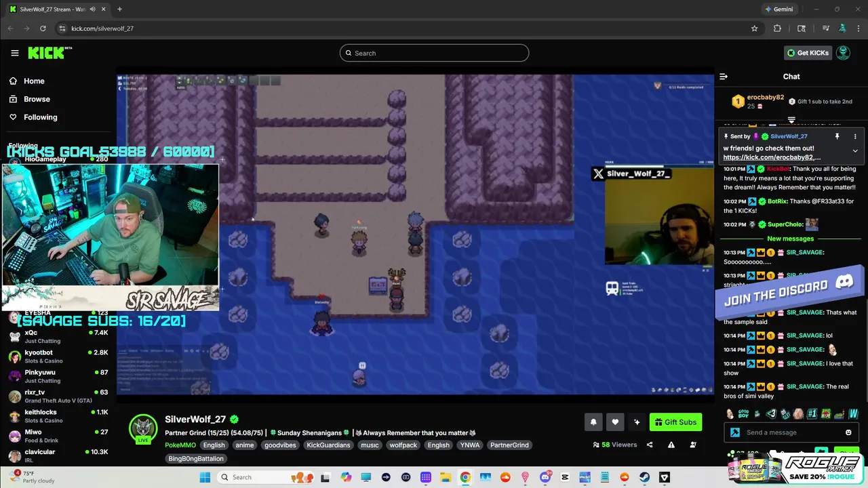Screen dimensions: 868x488
Task: Open Discord from the taskbar
Action: tap(545, 477)
